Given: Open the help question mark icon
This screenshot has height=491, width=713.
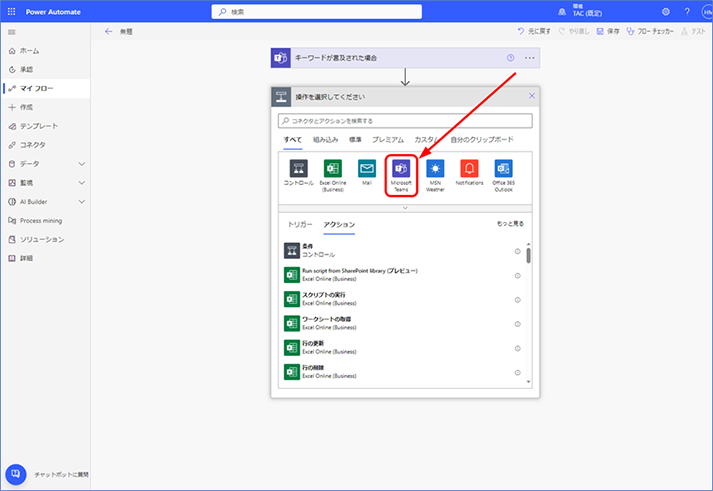Looking at the screenshot, I should click(687, 12).
